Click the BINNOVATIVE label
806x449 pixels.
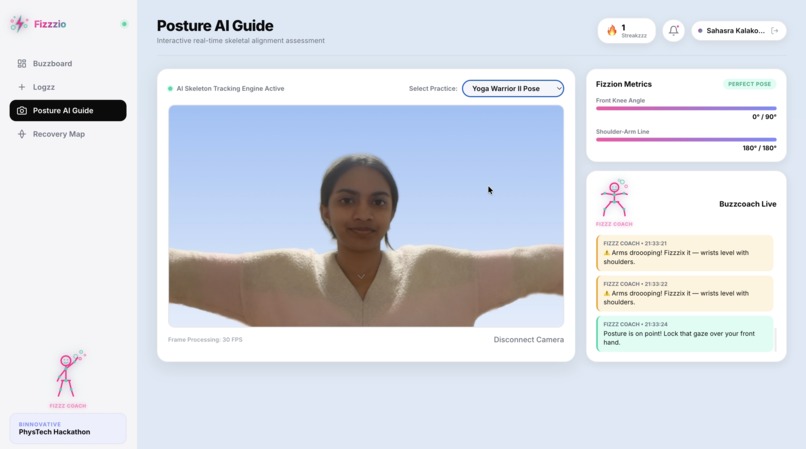point(40,424)
